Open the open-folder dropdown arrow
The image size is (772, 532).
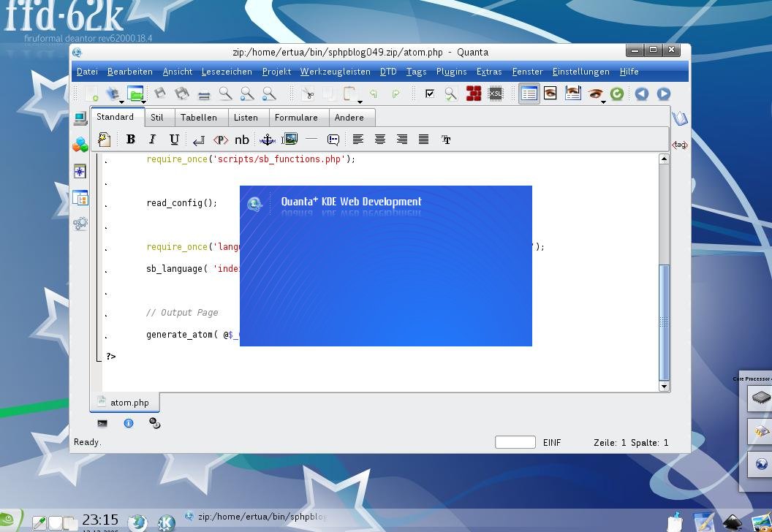pyautogui.click(x=144, y=102)
